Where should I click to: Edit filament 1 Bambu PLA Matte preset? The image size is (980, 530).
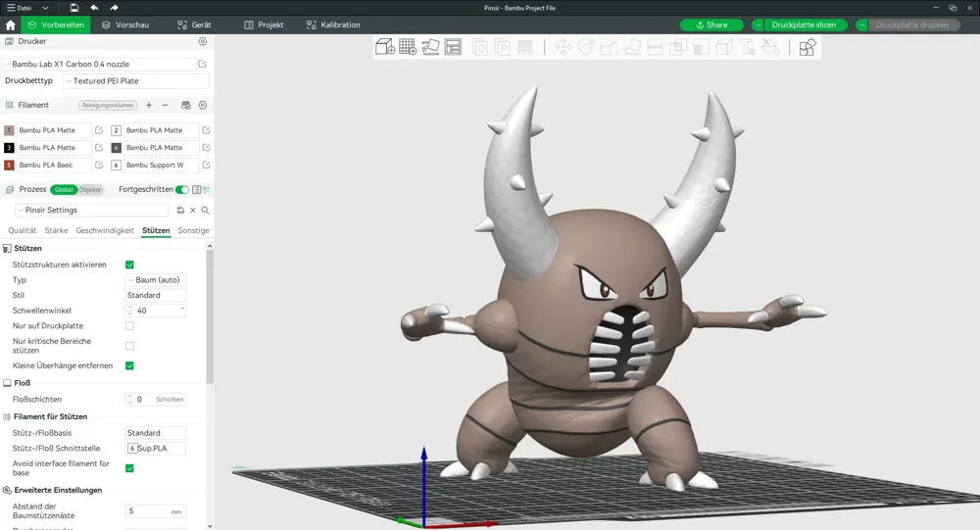(x=99, y=130)
